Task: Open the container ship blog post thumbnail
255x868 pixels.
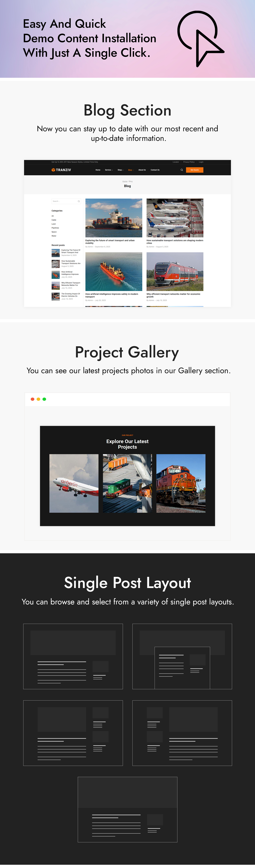Action: (114, 218)
